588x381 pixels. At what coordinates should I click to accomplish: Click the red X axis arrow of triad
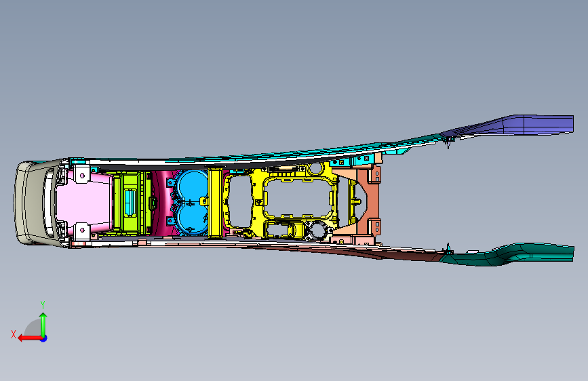[x=30, y=338]
